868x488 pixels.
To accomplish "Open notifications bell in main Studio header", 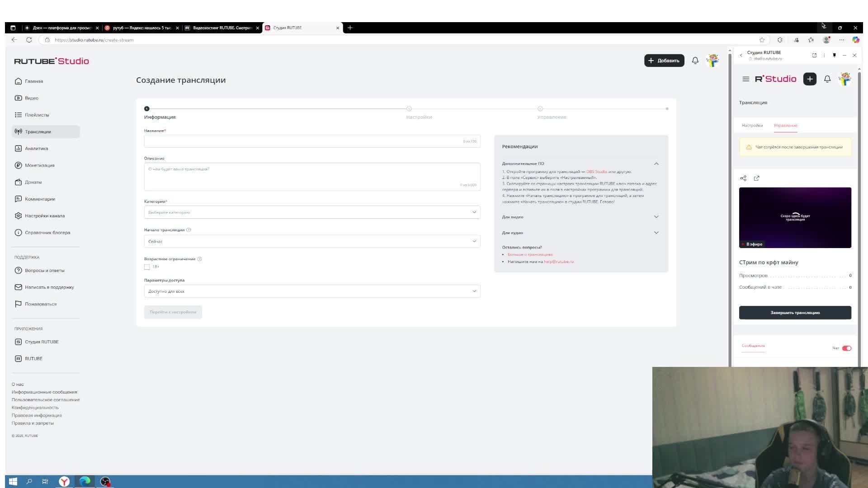I will coord(695,61).
